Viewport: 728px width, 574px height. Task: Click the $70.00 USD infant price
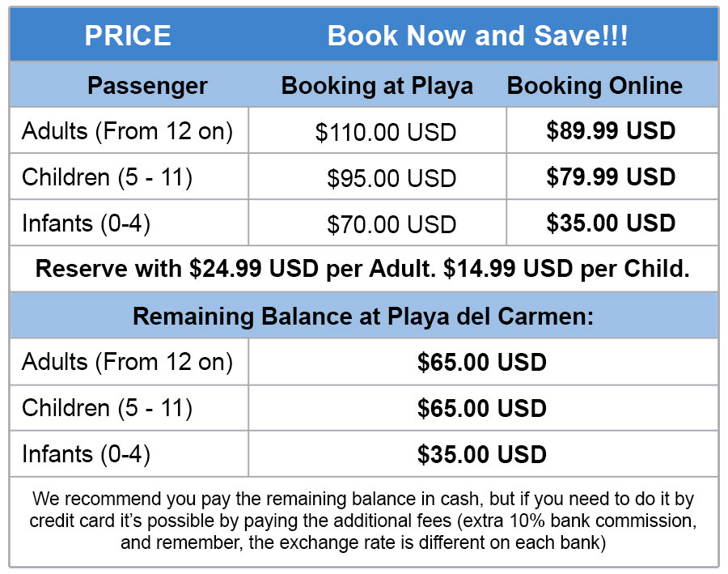(x=392, y=224)
